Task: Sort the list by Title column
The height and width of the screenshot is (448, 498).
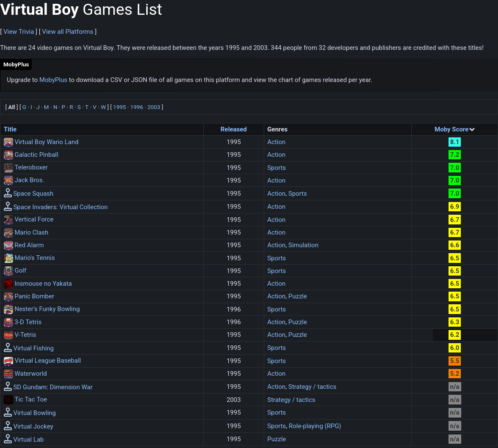Action: 10,129
